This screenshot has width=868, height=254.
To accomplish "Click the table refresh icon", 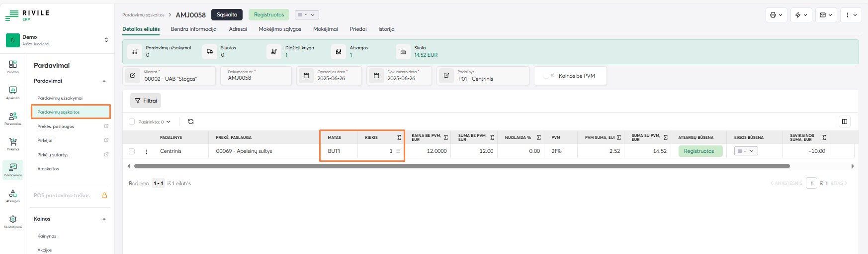I will 191,122.
